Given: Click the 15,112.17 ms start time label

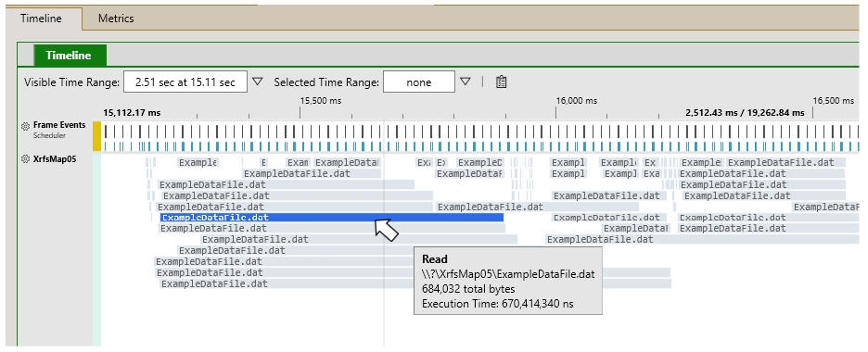Looking at the screenshot, I should [132, 113].
